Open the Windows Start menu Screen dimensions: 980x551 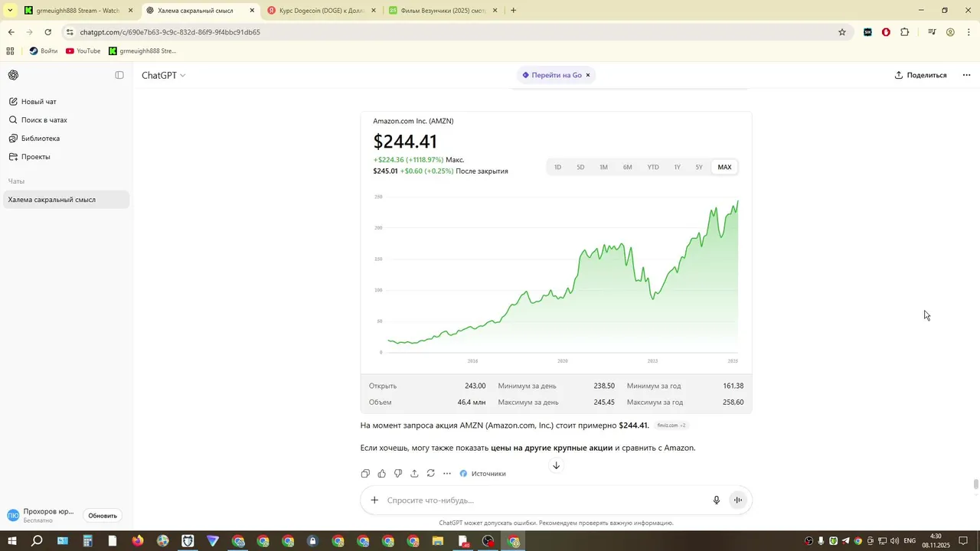(11, 541)
